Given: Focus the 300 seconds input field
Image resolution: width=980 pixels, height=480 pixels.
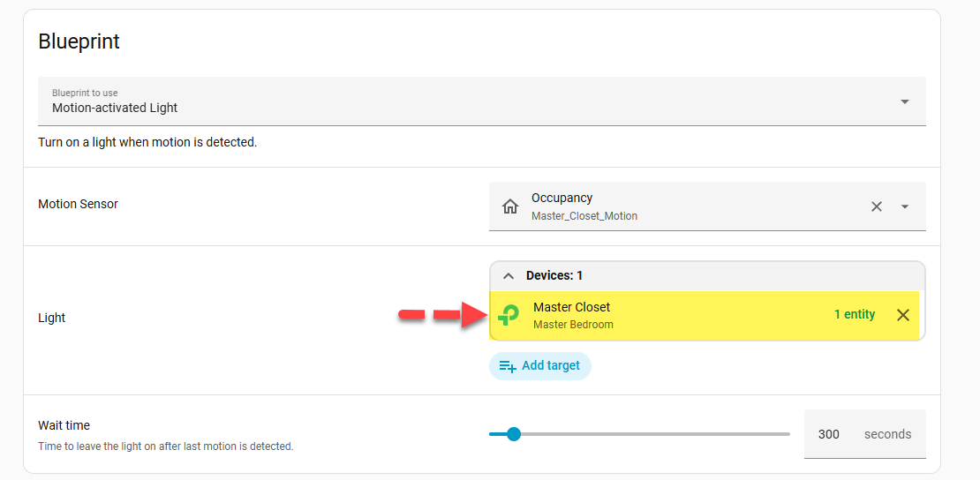Looking at the screenshot, I should 829,434.
